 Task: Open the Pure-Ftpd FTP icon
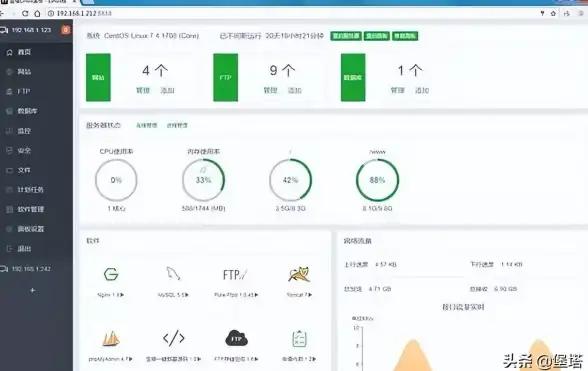[x=235, y=275]
